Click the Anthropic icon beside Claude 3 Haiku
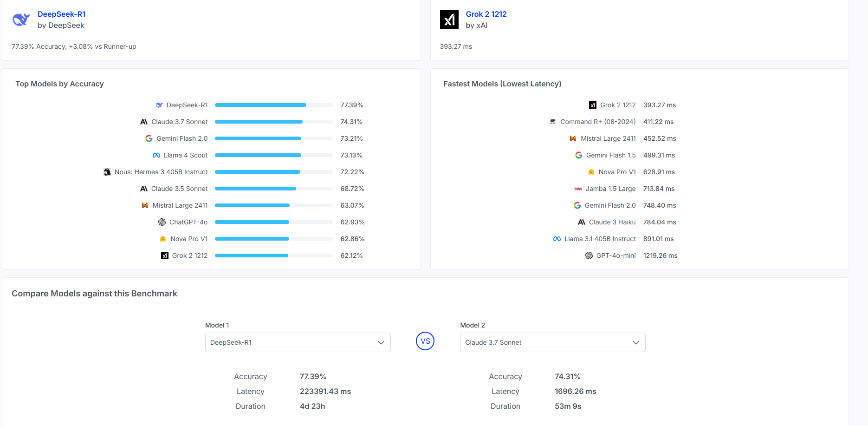 coord(582,222)
